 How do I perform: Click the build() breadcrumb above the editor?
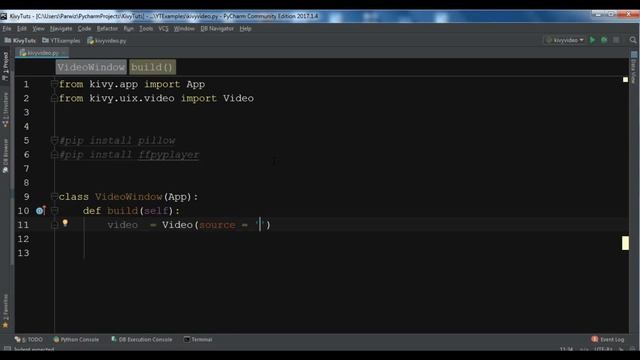coord(152,67)
